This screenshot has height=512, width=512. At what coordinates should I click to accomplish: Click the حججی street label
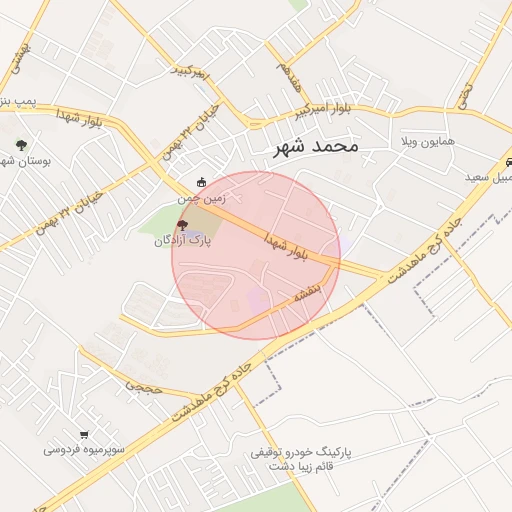[144, 388]
